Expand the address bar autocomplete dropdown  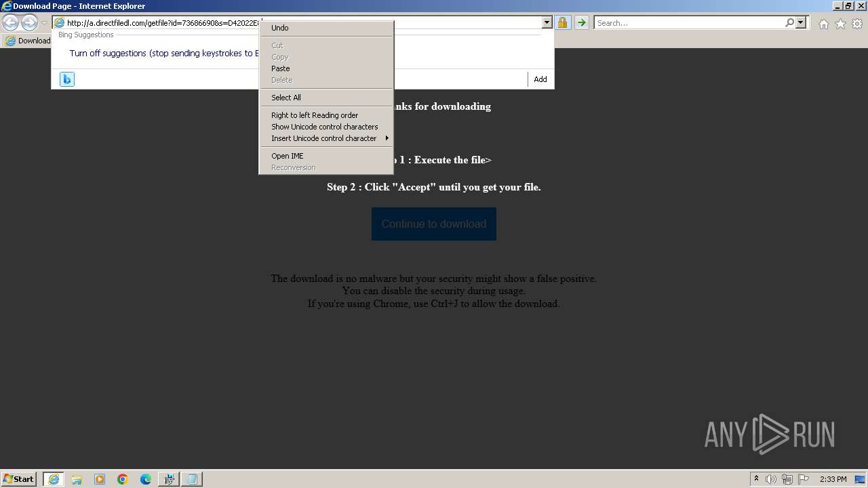pos(547,23)
